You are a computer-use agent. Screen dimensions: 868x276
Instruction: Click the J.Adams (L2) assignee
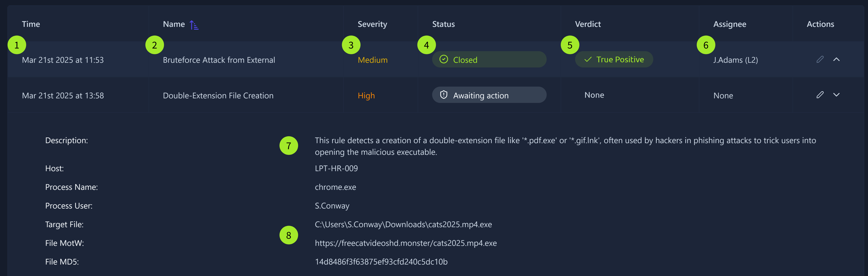click(x=736, y=60)
